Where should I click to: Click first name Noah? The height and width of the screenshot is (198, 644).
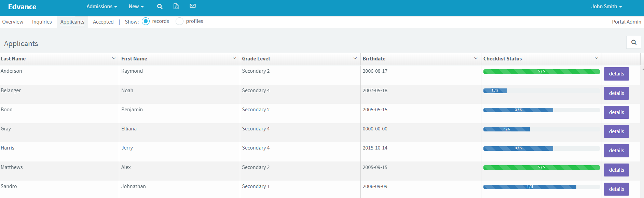(127, 90)
